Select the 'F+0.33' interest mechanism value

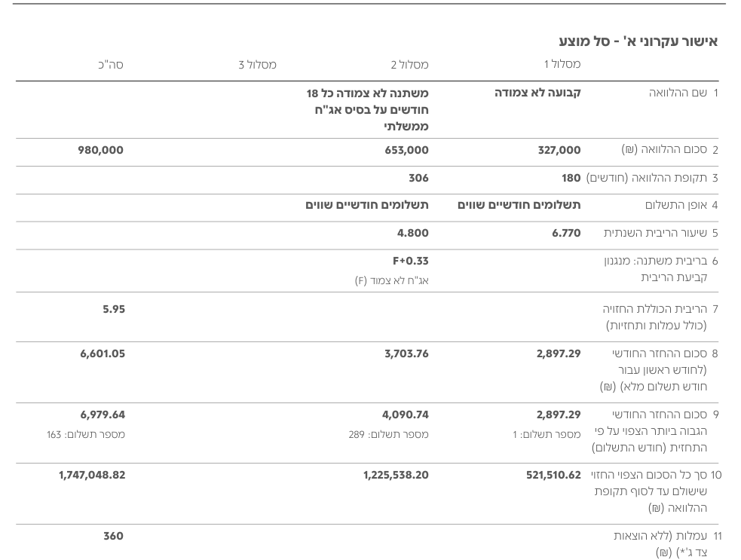click(410, 261)
